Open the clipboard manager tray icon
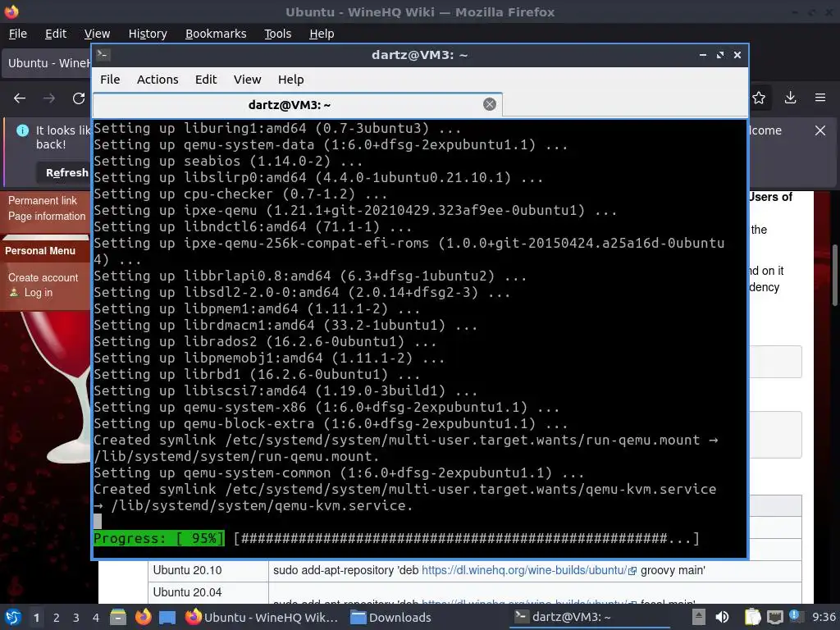 click(x=752, y=617)
